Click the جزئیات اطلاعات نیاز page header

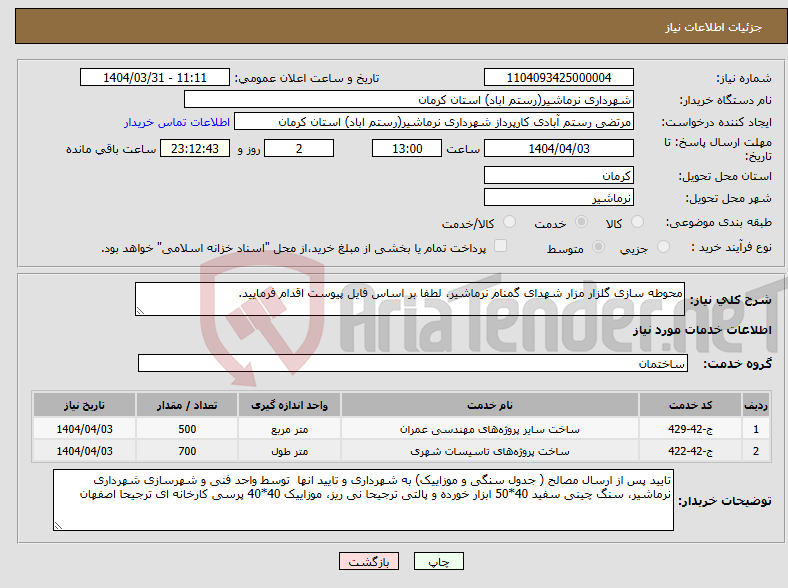point(714,27)
